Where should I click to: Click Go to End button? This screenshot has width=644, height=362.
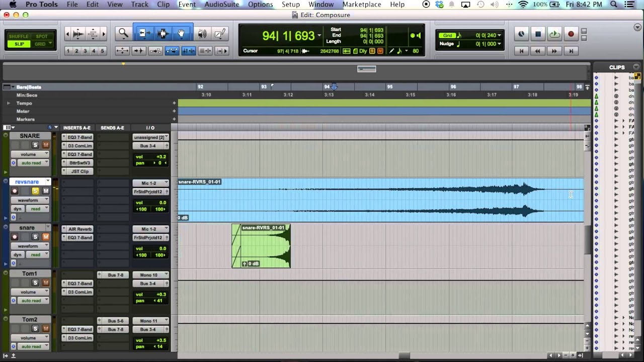(x=571, y=51)
